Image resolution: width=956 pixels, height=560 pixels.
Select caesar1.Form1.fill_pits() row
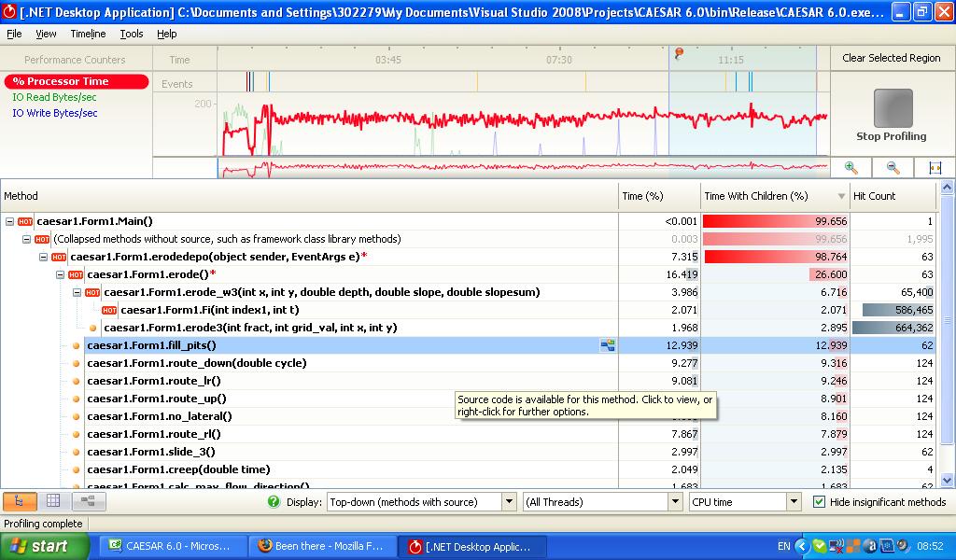pyautogui.click(x=469, y=345)
